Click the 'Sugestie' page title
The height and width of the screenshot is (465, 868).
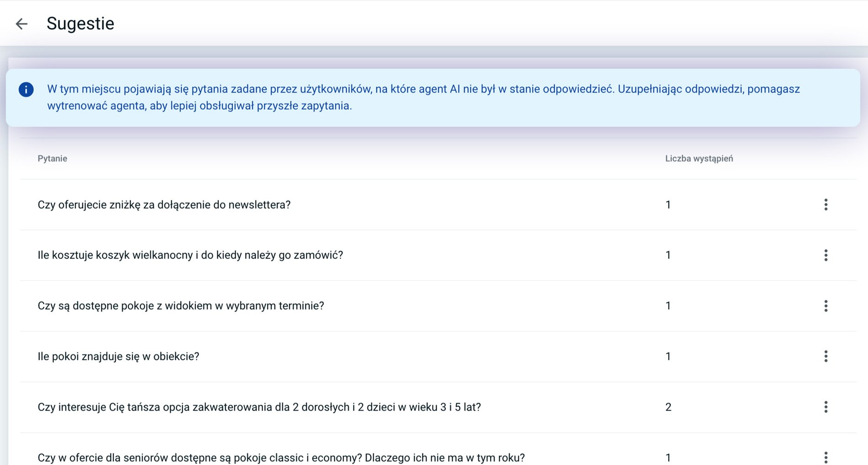(80, 24)
